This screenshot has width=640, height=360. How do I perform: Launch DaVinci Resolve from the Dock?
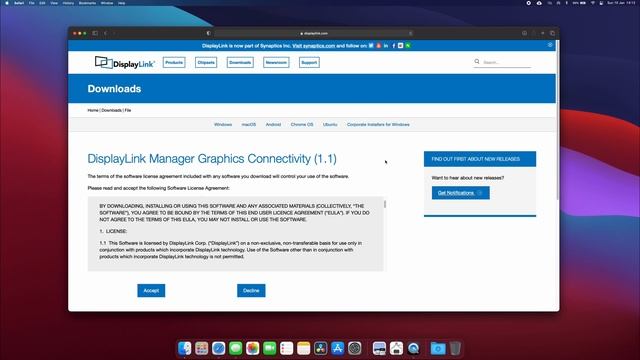(x=320, y=348)
